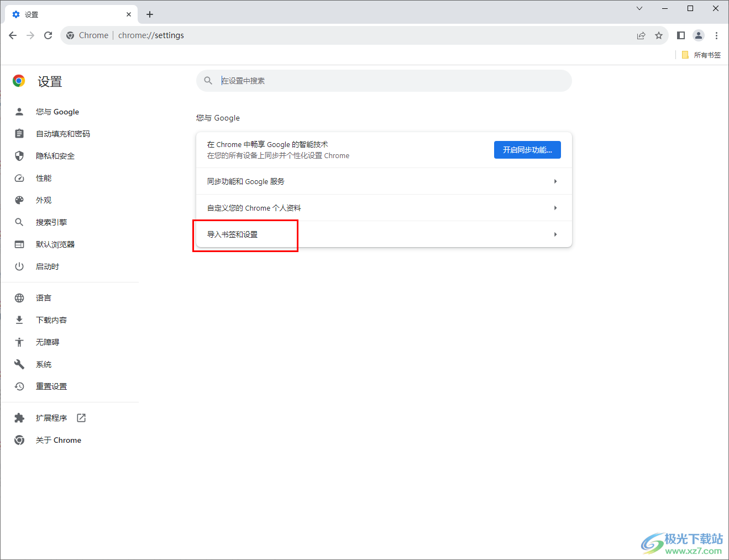Click the person icon beside 您与 Google
The height and width of the screenshot is (560, 729).
click(19, 112)
